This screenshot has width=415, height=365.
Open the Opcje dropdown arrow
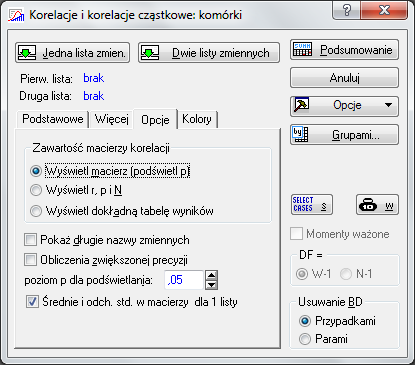[388, 105]
